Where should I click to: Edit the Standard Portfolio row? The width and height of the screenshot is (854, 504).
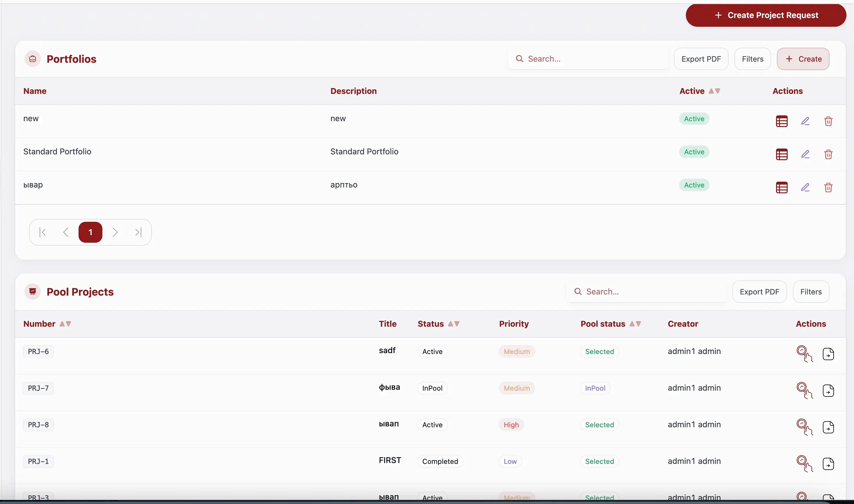[x=805, y=155]
